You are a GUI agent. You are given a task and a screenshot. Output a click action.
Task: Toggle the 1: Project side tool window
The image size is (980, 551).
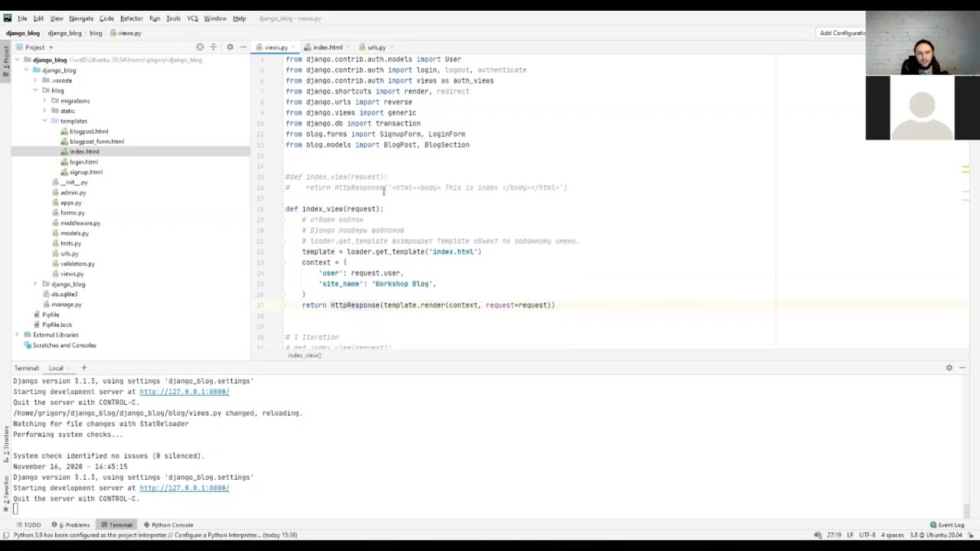pos(5,60)
